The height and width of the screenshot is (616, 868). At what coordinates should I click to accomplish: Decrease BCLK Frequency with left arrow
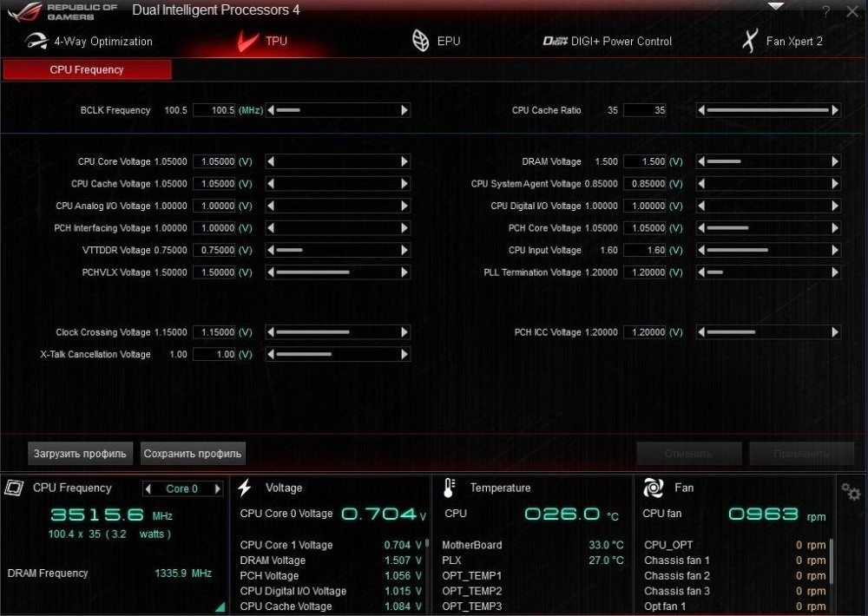(x=271, y=110)
